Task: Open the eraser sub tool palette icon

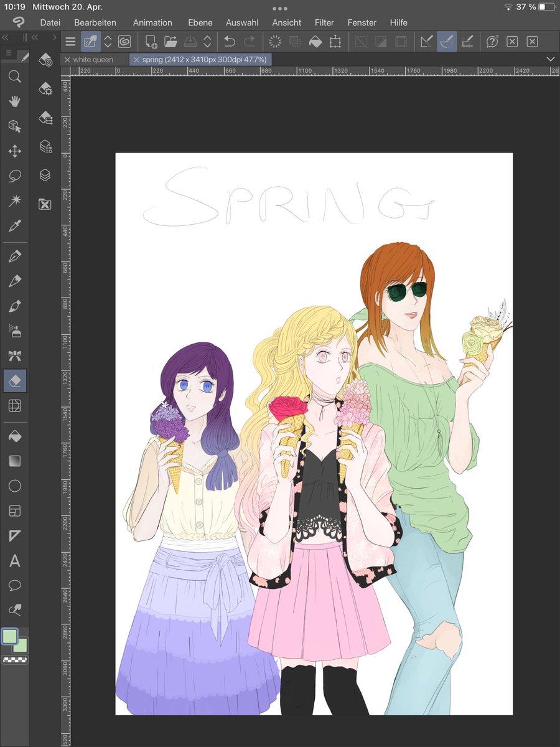Action: [x=45, y=60]
